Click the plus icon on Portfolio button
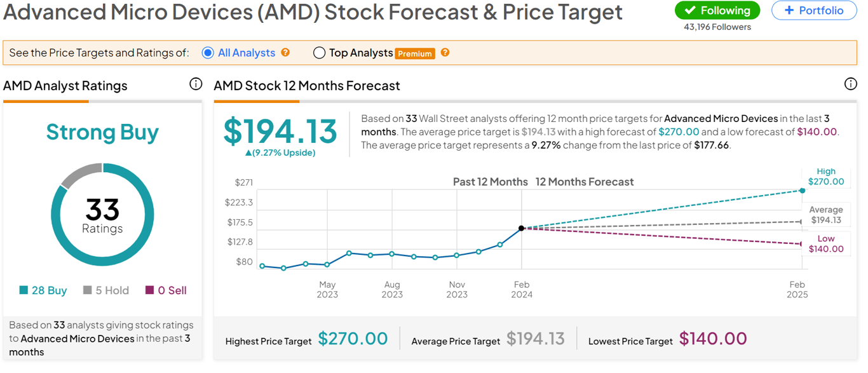868x373 pixels. (789, 11)
